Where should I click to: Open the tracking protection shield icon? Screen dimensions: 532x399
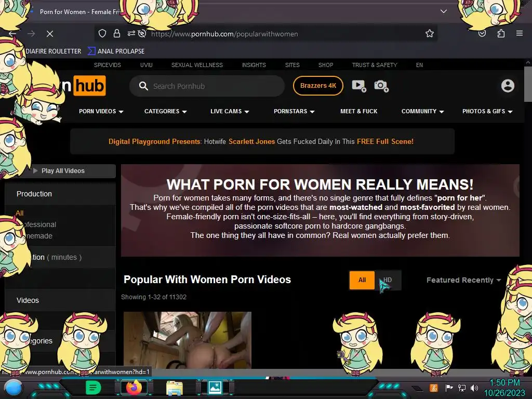pos(102,34)
